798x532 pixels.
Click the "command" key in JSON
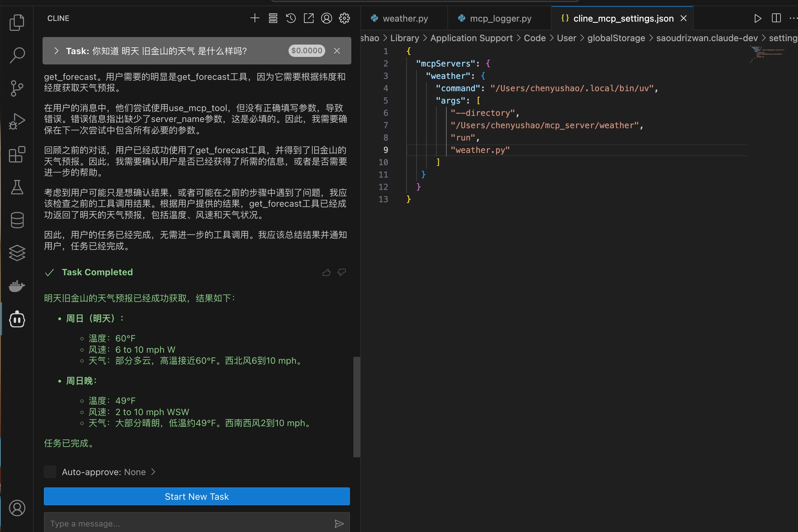(x=458, y=88)
